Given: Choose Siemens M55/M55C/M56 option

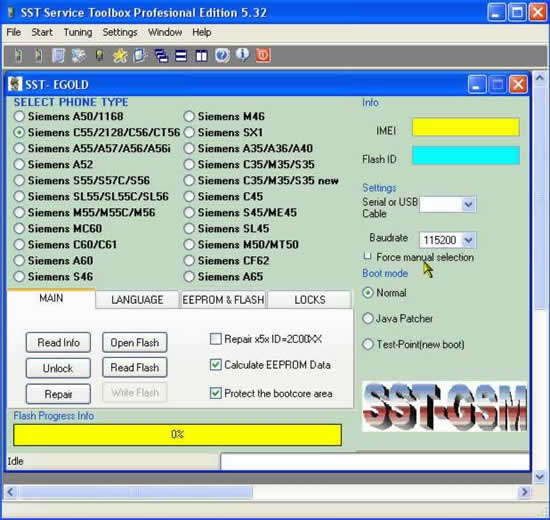Looking at the screenshot, I should [19, 212].
